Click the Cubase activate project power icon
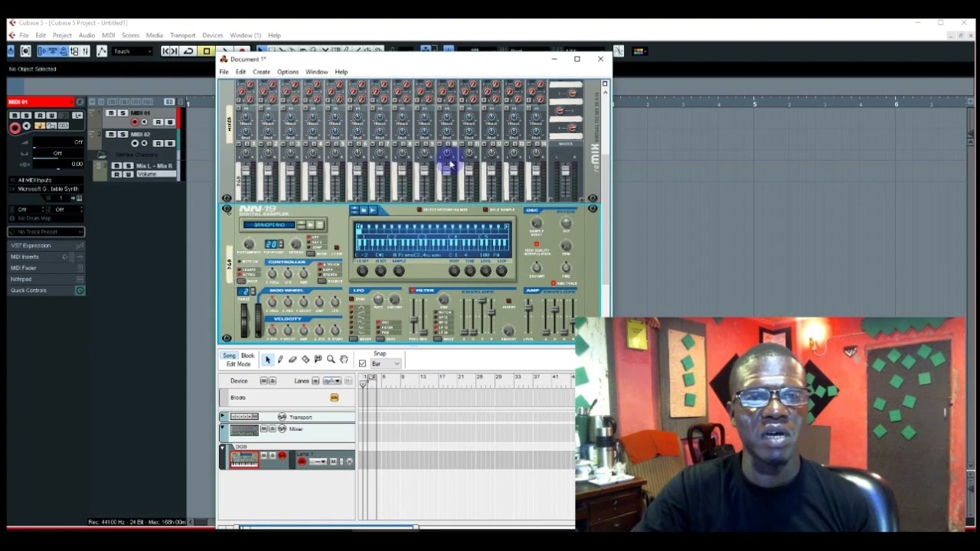Viewport: 980px width, 551px height. (x=11, y=51)
